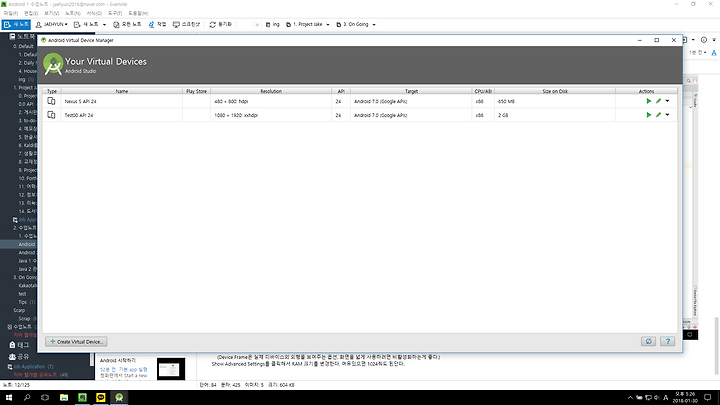Click Nexus S API 24 name cell
Screen dimensions: 720x405
122,101
